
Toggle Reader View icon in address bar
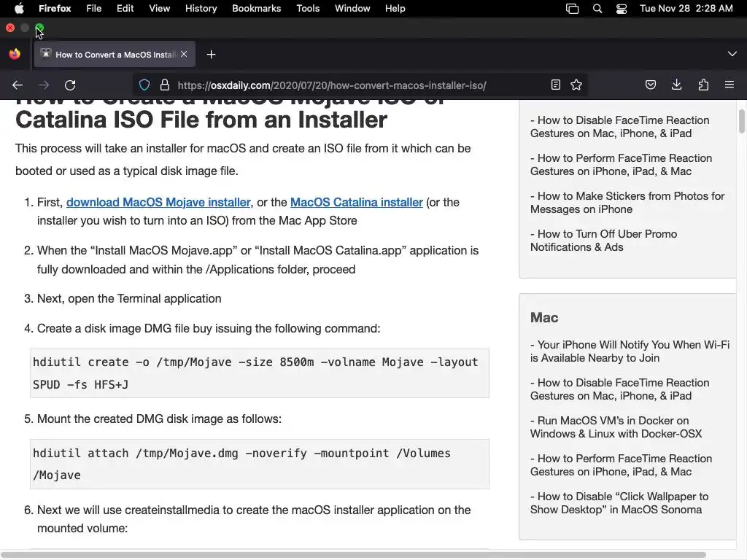click(555, 85)
